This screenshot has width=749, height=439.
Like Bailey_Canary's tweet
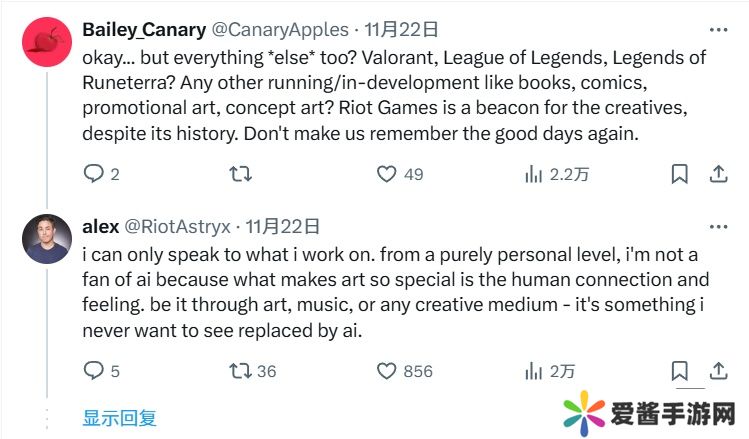(x=387, y=174)
